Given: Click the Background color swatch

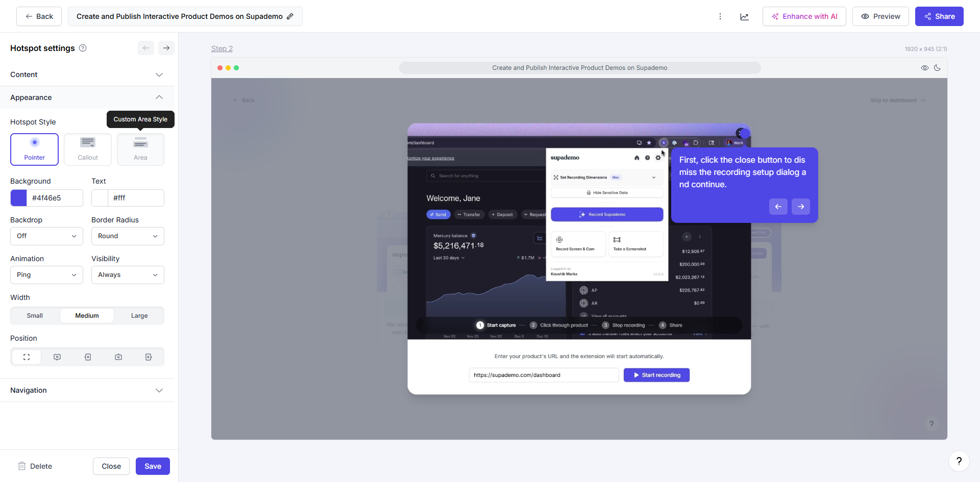Looking at the screenshot, I should tap(19, 198).
